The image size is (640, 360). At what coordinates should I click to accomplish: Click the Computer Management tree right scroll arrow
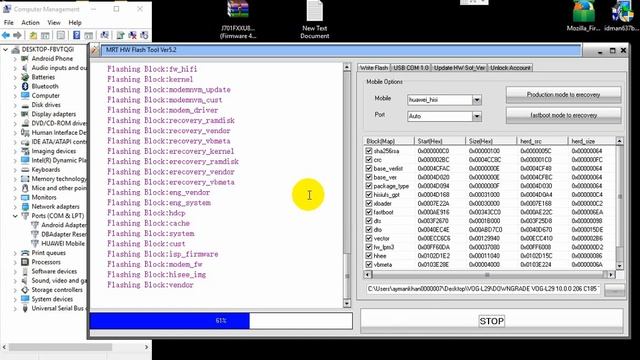147,347
